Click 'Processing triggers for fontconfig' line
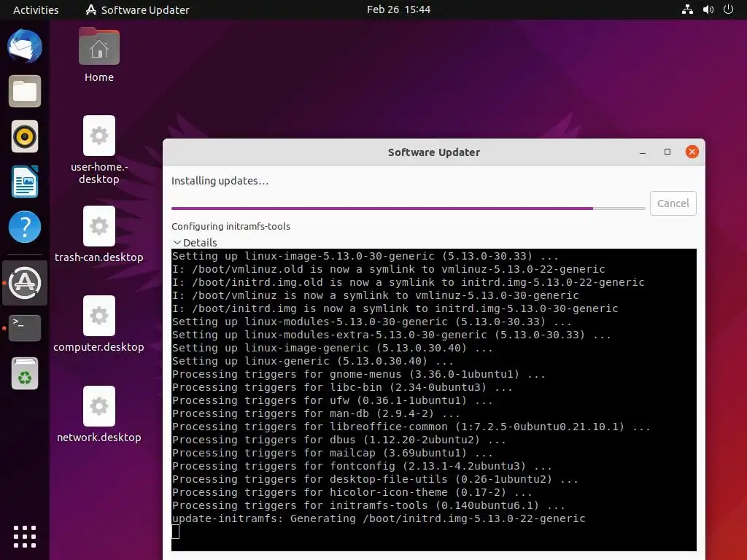Image resolution: width=747 pixels, height=560 pixels. click(x=362, y=466)
